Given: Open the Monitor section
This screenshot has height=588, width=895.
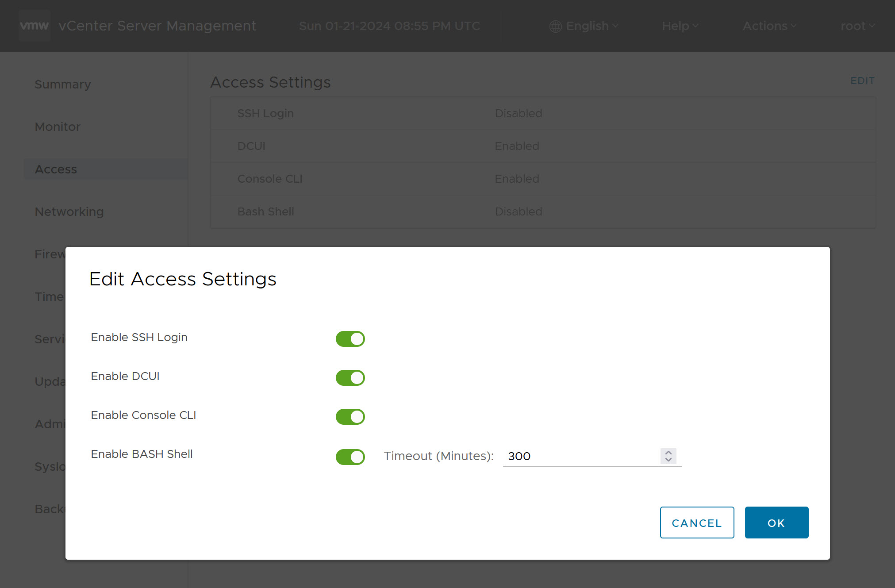Looking at the screenshot, I should point(58,127).
